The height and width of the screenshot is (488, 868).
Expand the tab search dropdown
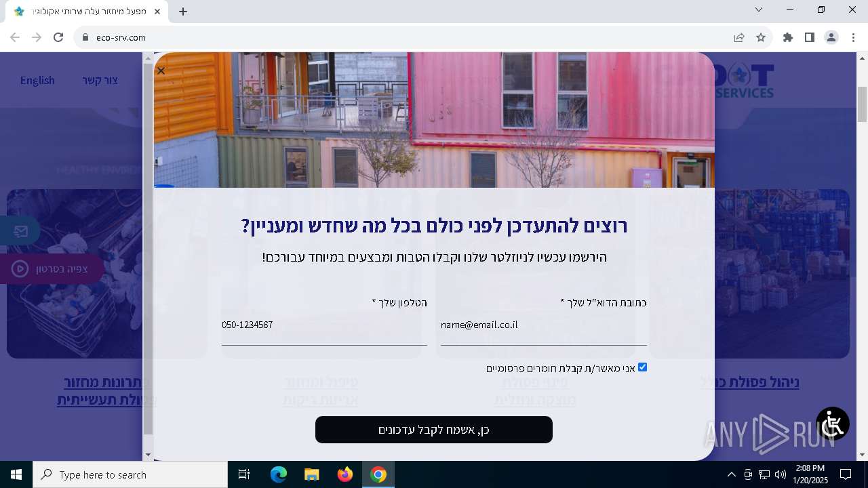(759, 9)
